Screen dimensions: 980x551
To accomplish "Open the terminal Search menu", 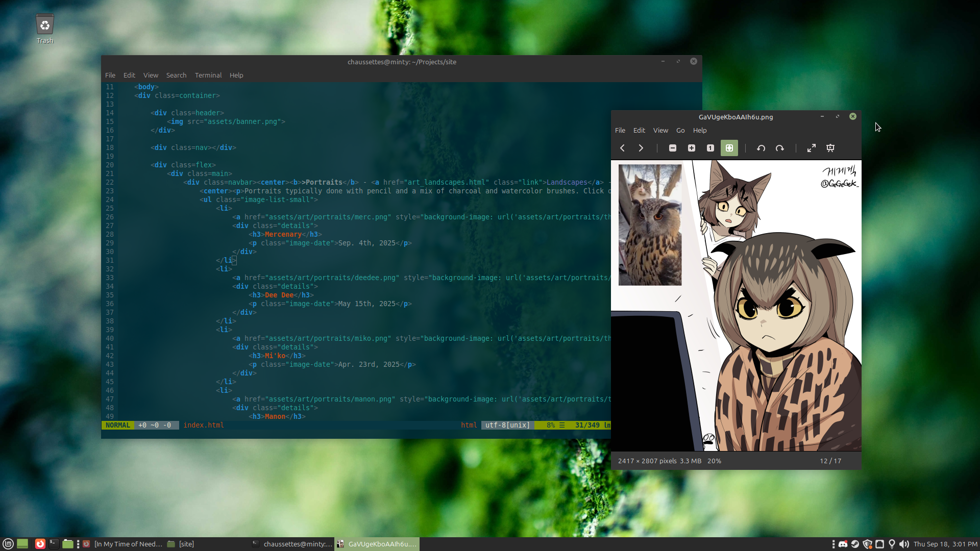I will [176, 75].
